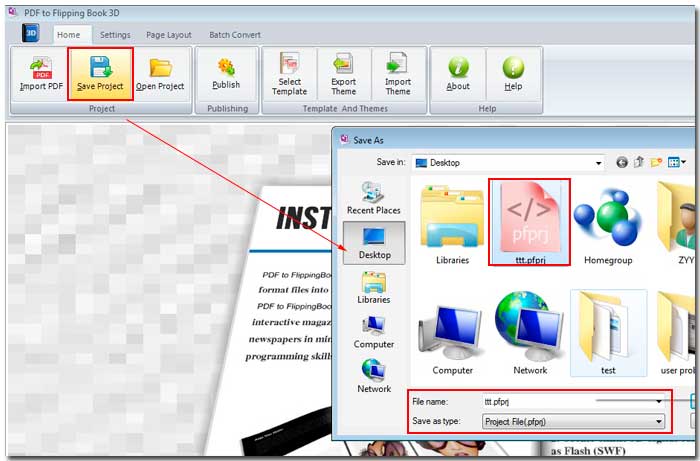Click the Save Project ribbon button

pyautogui.click(x=100, y=74)
